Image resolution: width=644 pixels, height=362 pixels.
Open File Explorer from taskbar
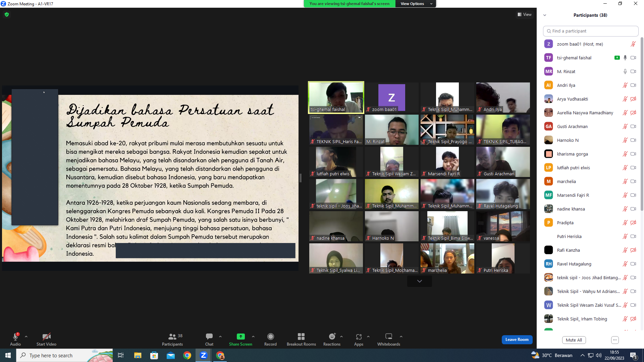click(138, 355)
